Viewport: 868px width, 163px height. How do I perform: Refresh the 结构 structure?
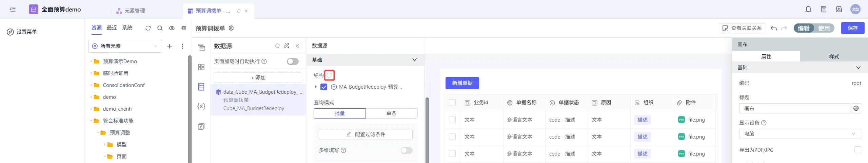click(x=329, y=75)
